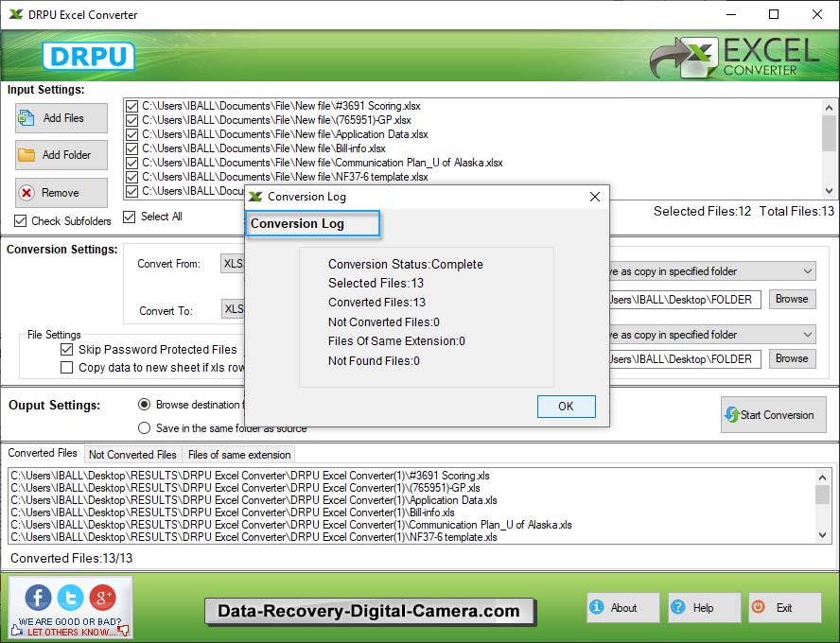Image resolution: width=840 pixels, height=643 pixels.
Task: Click the 'Converted Files:13/13' status text
Action: click(x=71, y=559)
